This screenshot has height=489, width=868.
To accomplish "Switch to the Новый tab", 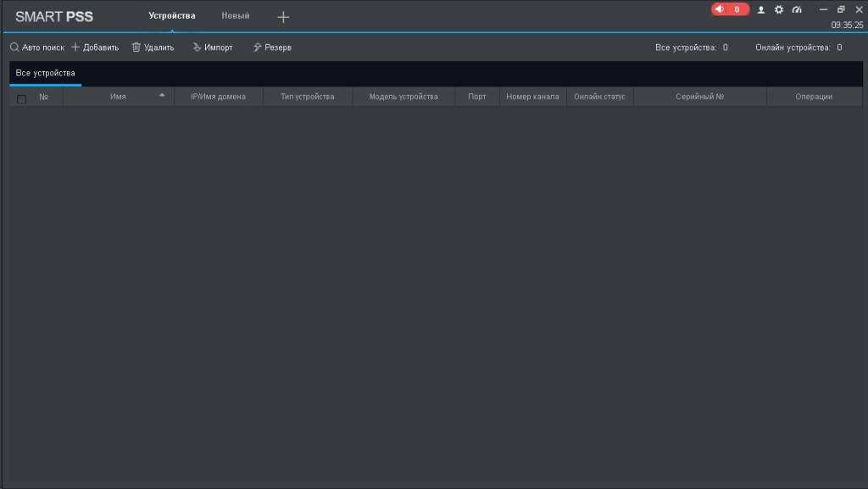I will pos(236,16).
